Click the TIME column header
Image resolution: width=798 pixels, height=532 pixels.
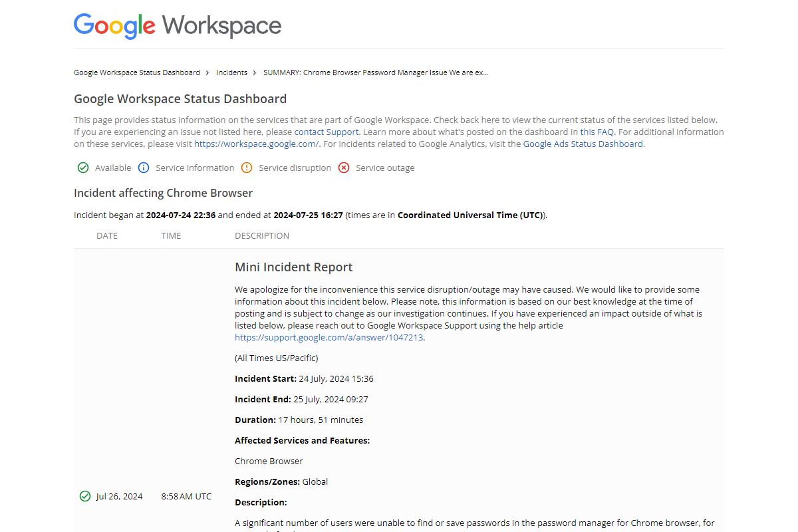coord(171,235)
